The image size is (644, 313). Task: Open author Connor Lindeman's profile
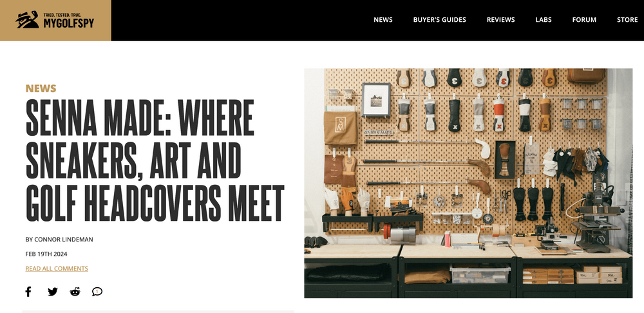[59, 240]
